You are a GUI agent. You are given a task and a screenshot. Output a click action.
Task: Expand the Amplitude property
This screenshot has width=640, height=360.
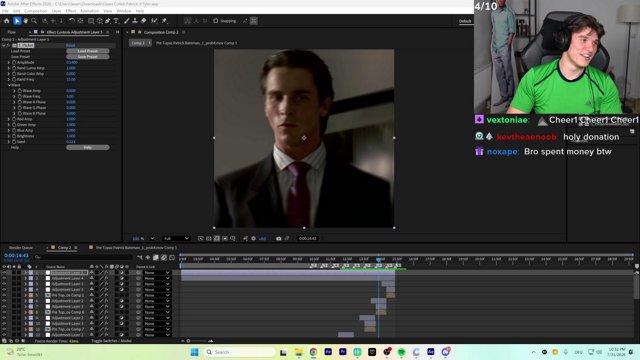pyautogui.click(x=9, y=62)
